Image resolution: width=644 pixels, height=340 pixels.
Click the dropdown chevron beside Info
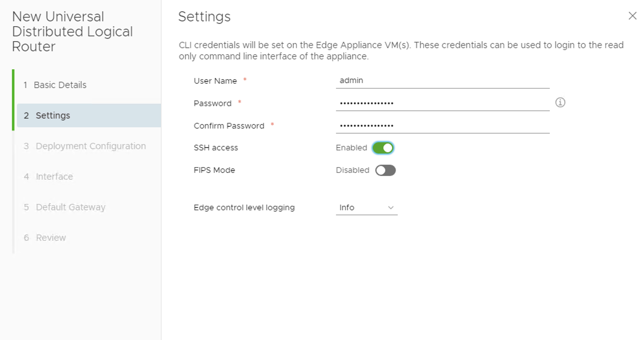click(391, 208)
